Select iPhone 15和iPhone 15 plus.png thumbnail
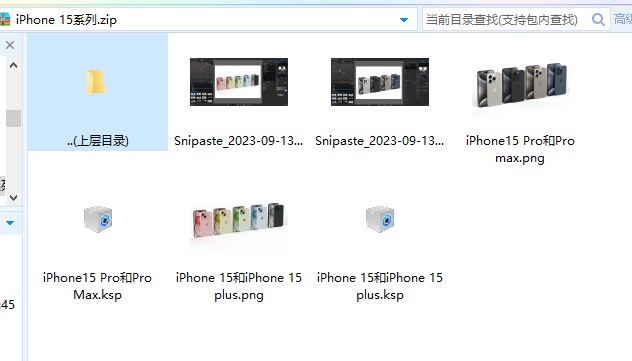This screenshot has width=632, height=361. (239, 225)
